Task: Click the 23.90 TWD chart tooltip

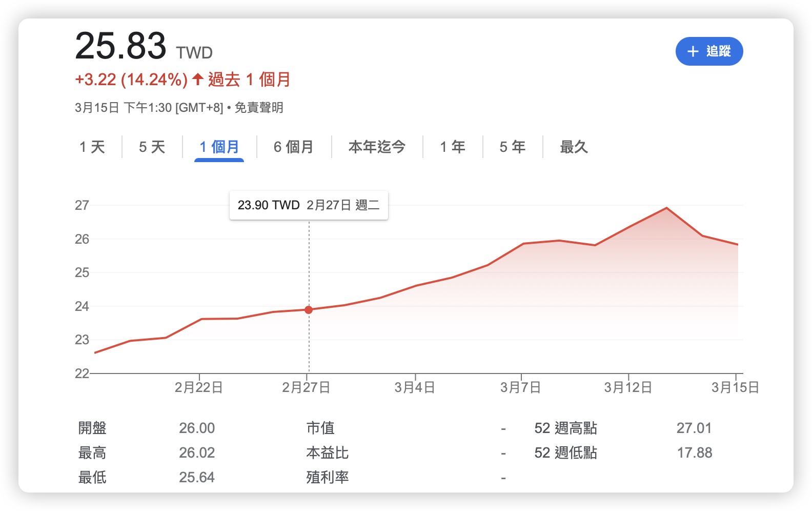Action: pyautogui.click(x=309, y=205)
